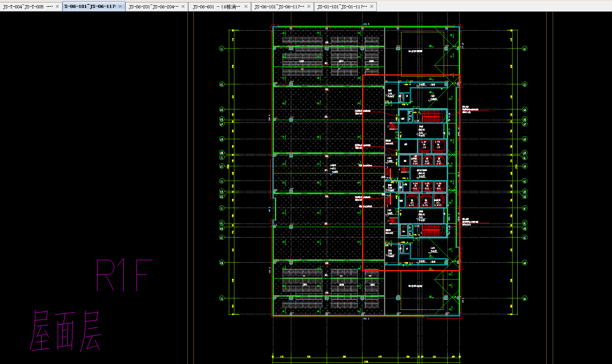Close the JS-T-004~JS-T-005 tab
Screen dimensions: 612x364
coord(57,6)
